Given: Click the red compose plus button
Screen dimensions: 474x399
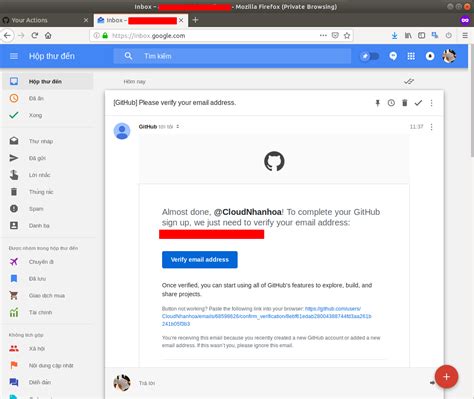Looking at the screenshot, I should 446,377.
